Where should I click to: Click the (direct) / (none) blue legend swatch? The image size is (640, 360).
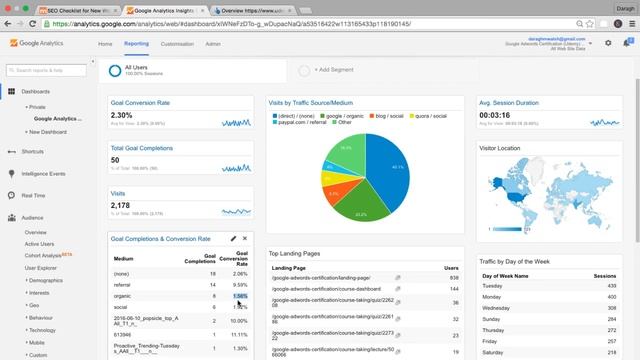(x=275, y=116)
